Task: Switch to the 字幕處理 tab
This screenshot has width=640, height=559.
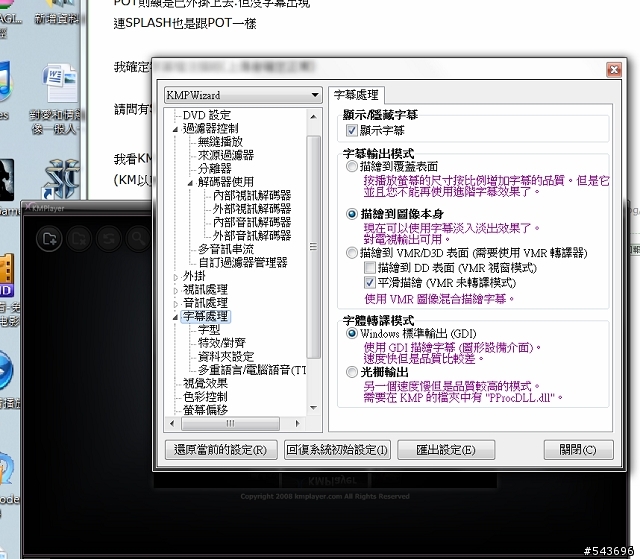Action: click(x=356, y=95)
